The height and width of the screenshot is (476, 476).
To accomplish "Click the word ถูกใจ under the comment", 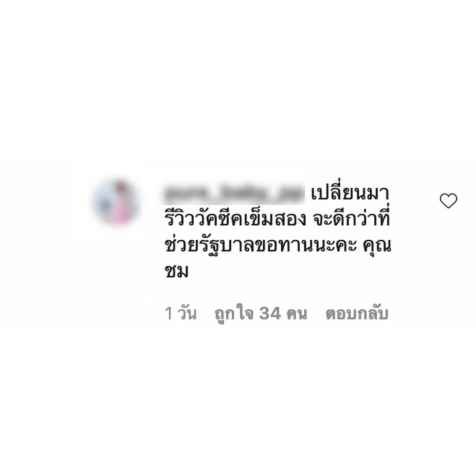I will (x=234, y=313).
